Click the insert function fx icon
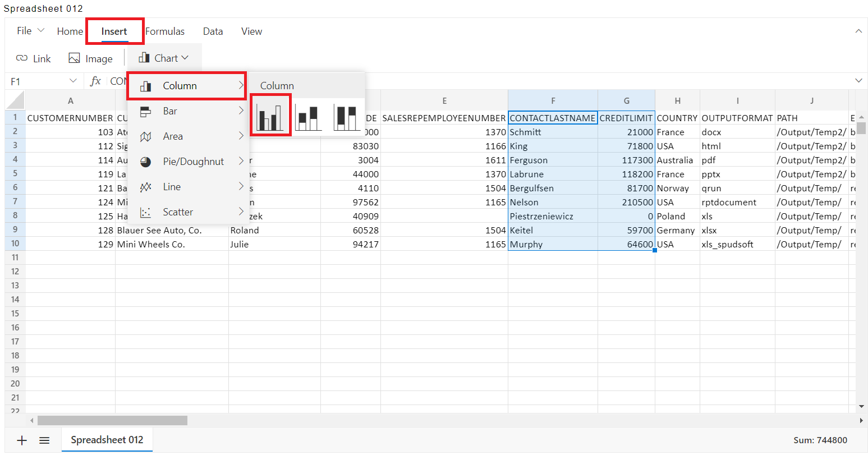The height and width of the screenshot is (455, 868). [x=95, y=81]
